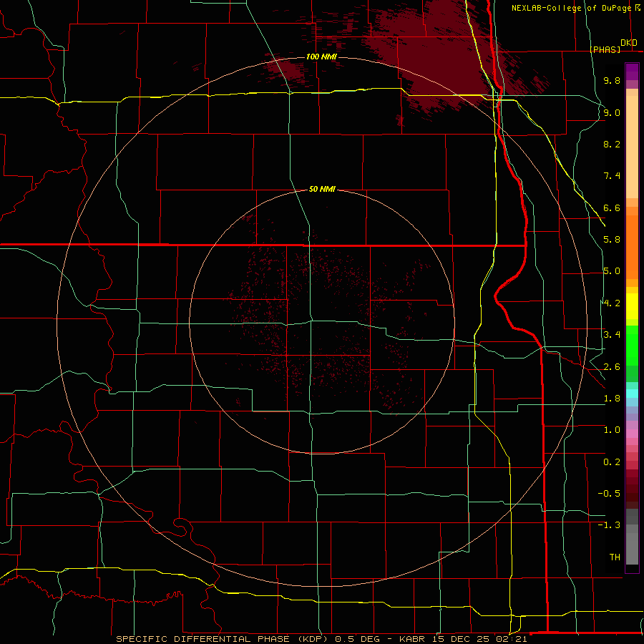
Task: Click the 8.2 scale value
Action: 612,144
